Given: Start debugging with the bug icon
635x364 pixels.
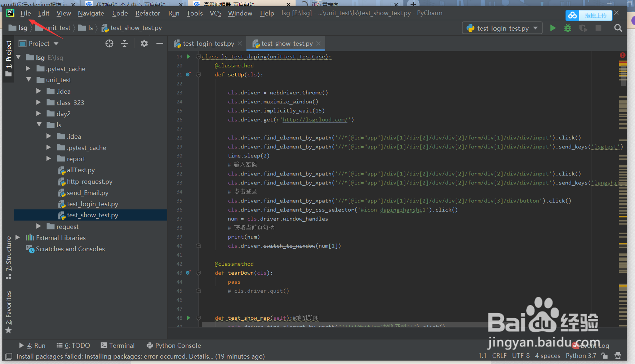Looking at the screenshot, I should point(568,28).
